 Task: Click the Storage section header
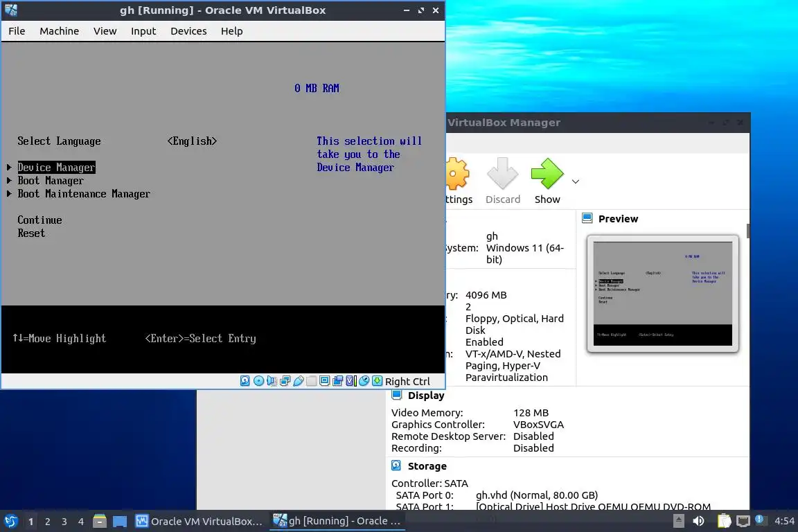pos(427,465)
